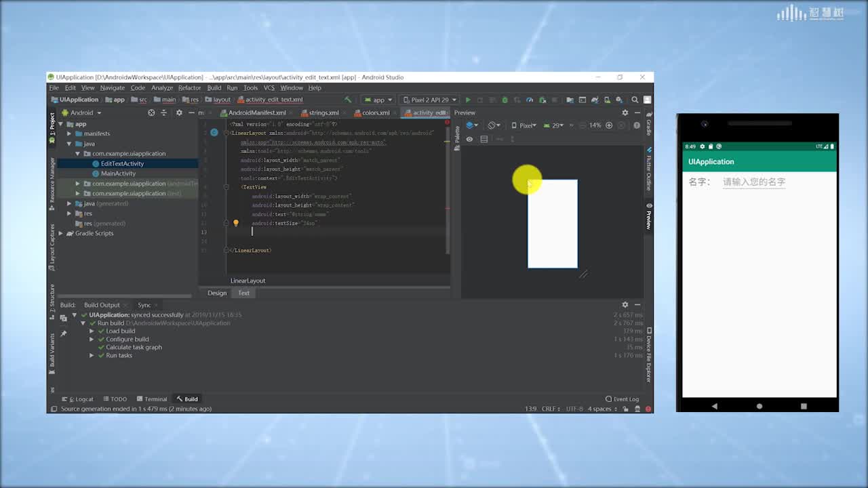Screen dimensions: 868x488
Task: Open the Pixel device dropdown in Preview
Action: point(524,125)
